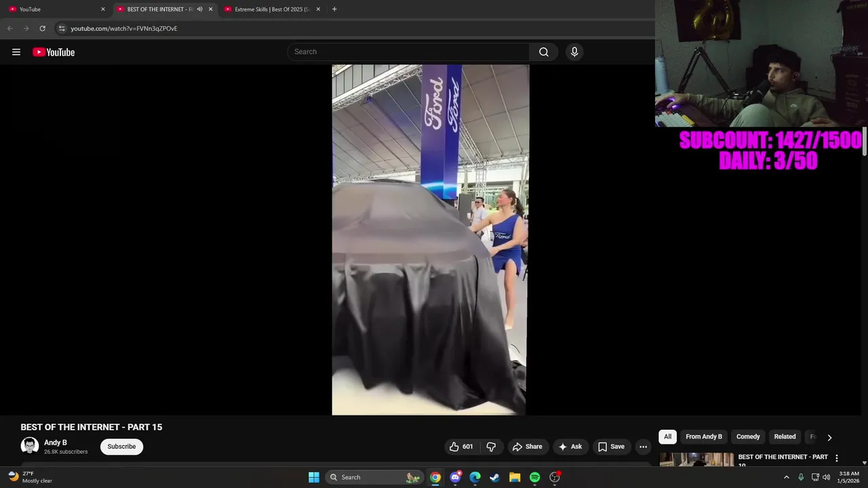Image resolution: width=868 pixels, height=488 pixels.
Task: Open Microsoft Edge from taskbar
Action: [x=475, y=477]
